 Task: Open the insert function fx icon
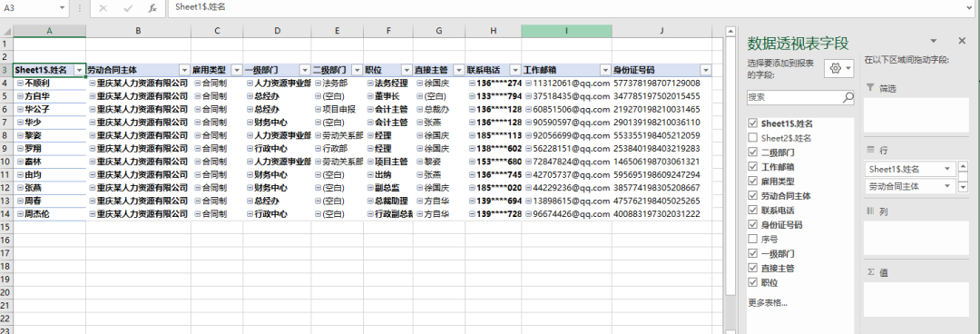[152, 9]
